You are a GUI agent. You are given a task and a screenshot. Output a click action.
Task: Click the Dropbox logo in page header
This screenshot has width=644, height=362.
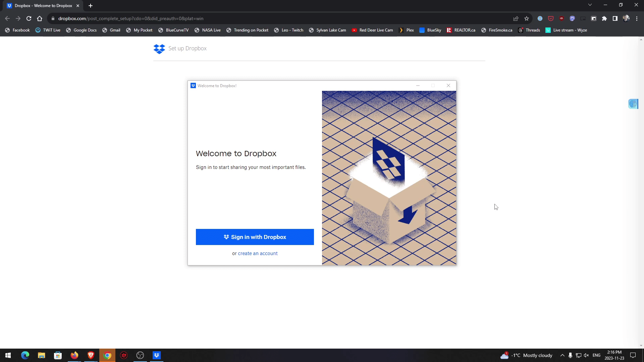(x=159, y=49)
